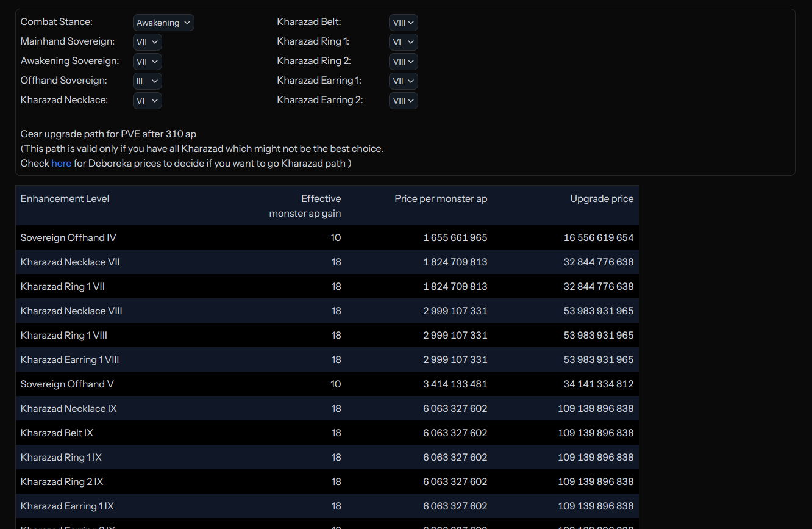Screen dimensions: 812x529
Task: Change the Offhand Sovereign level dropdown
Action: click(x=148, y=81)
